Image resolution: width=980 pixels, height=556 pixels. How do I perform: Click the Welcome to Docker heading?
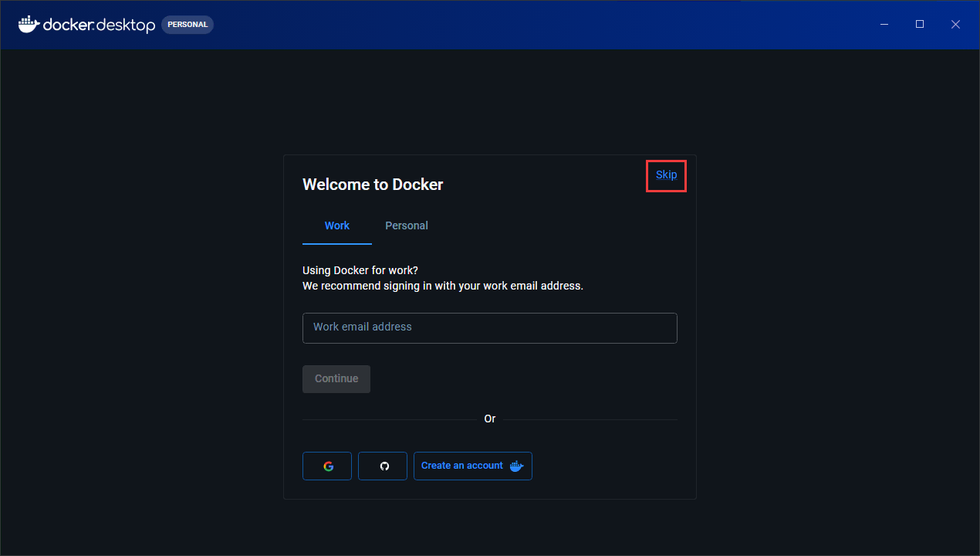[x=373, y=185]
